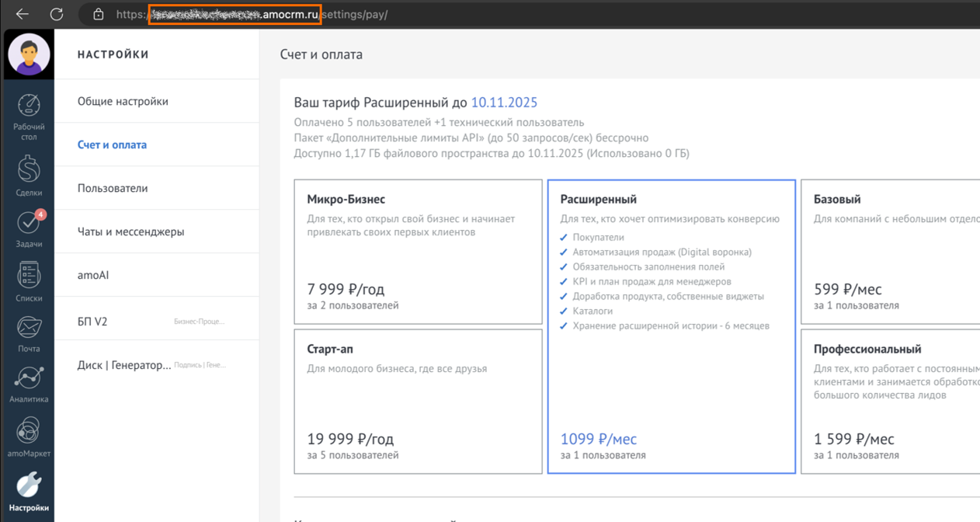
Task: Click the Настройки wrench icon
Action: 29,485
